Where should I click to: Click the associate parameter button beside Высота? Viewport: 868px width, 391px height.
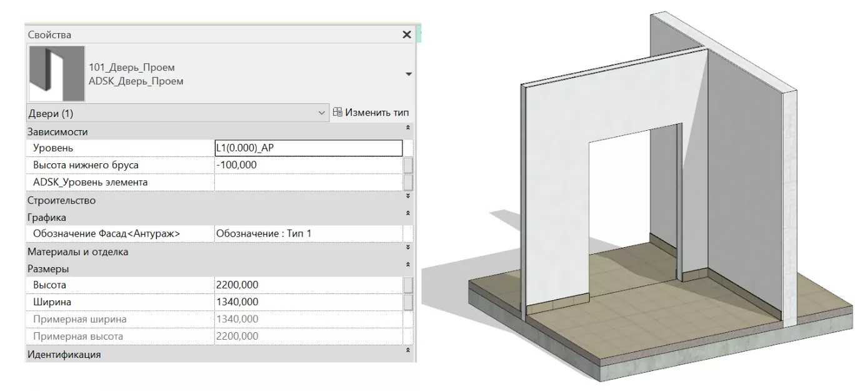pos(408,285)
